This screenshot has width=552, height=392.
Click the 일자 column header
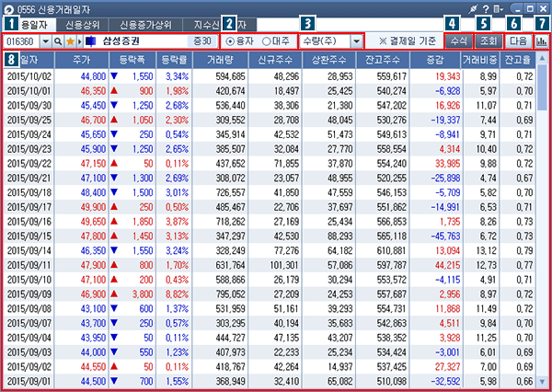click(29, 60)
